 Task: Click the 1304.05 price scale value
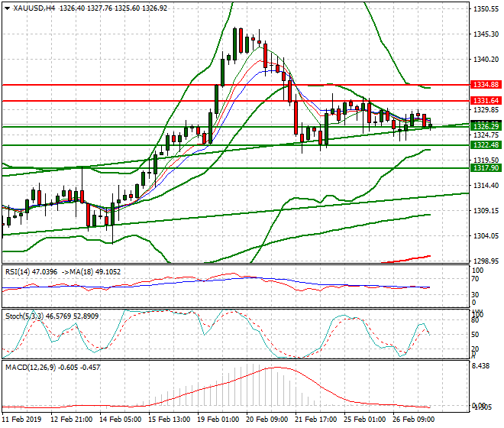486,236
